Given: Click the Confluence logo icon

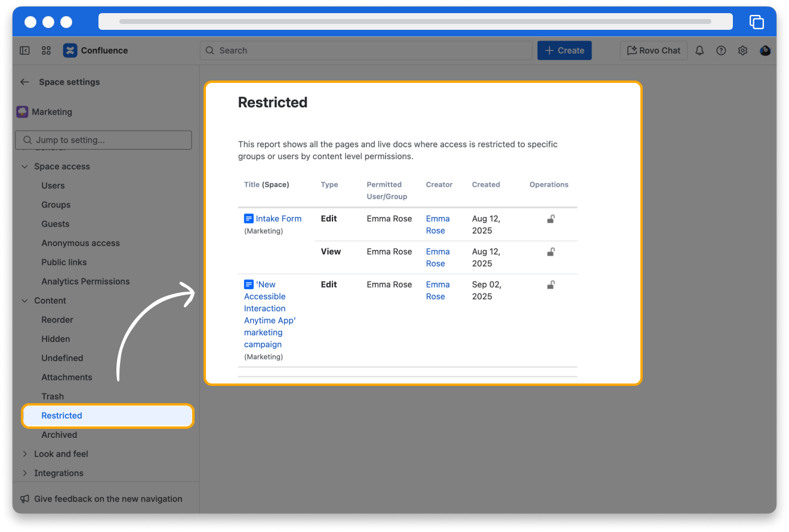Looking at the screenshot, I should (70, 51).
